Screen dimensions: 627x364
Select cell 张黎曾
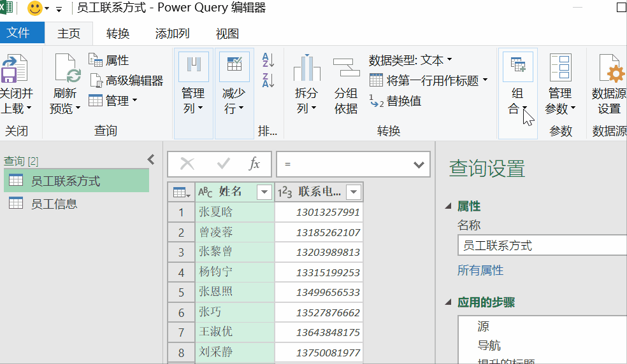[234, 252]
